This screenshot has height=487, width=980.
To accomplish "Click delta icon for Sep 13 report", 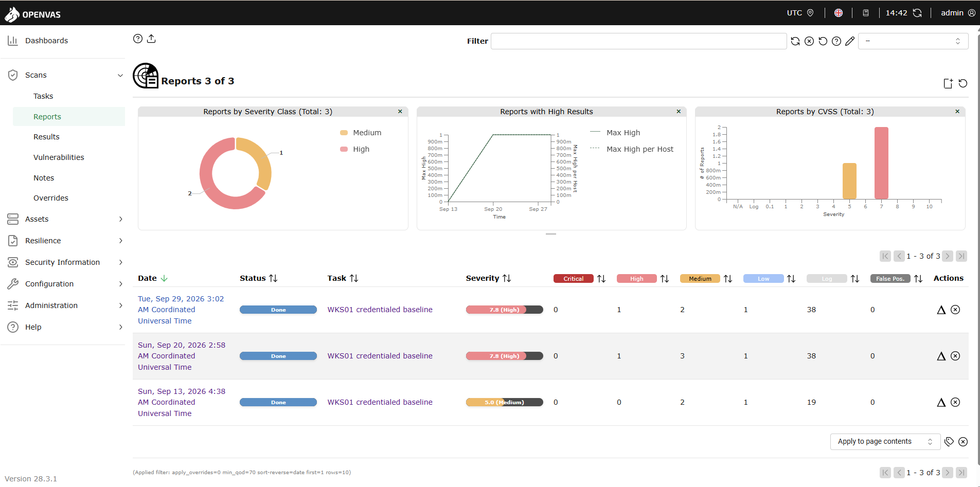I will pos(941,402).
